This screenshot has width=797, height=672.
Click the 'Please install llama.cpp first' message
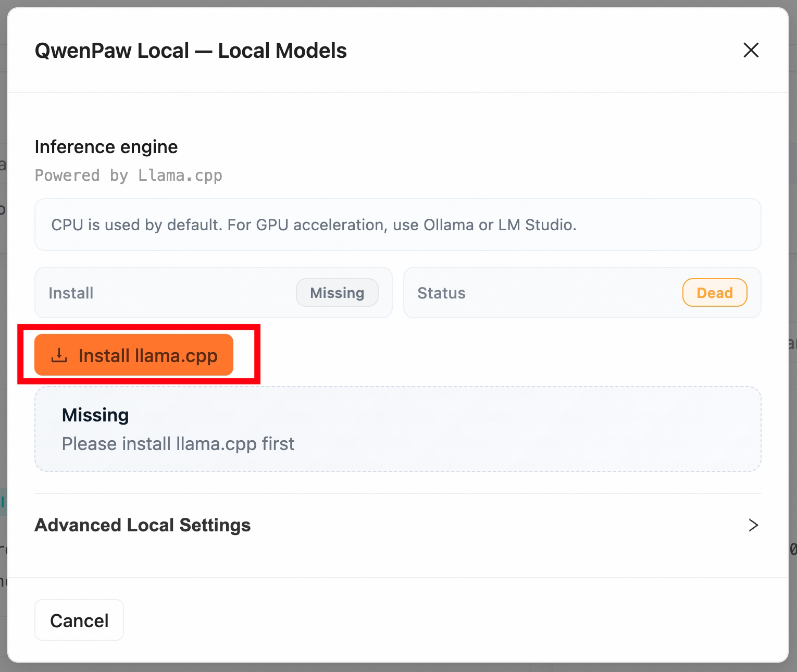(x=178, y=444)
